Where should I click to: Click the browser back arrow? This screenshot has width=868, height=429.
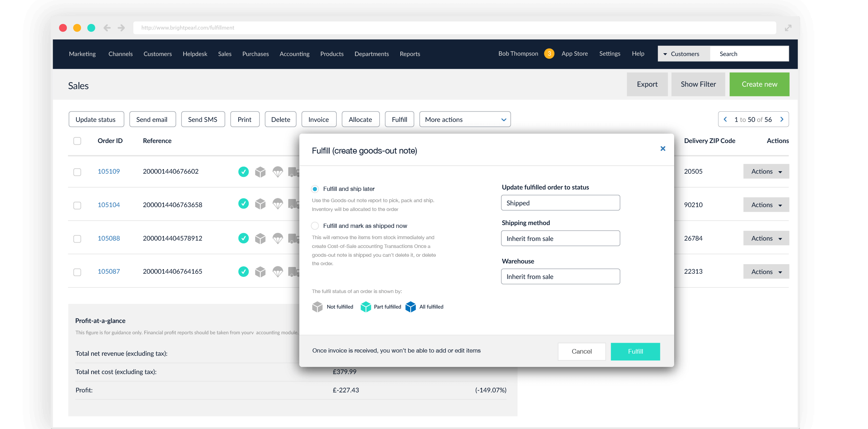click(x=107, y=28)
